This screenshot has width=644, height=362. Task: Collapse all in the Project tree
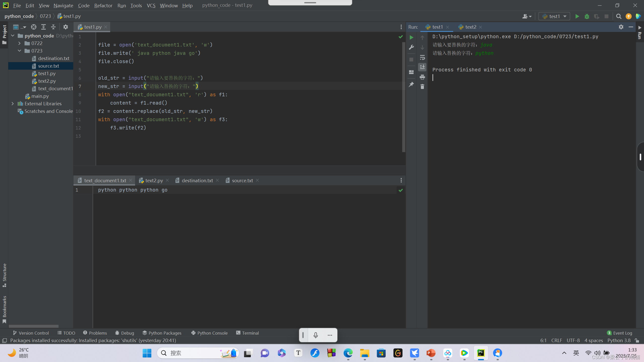pos(53,27)
